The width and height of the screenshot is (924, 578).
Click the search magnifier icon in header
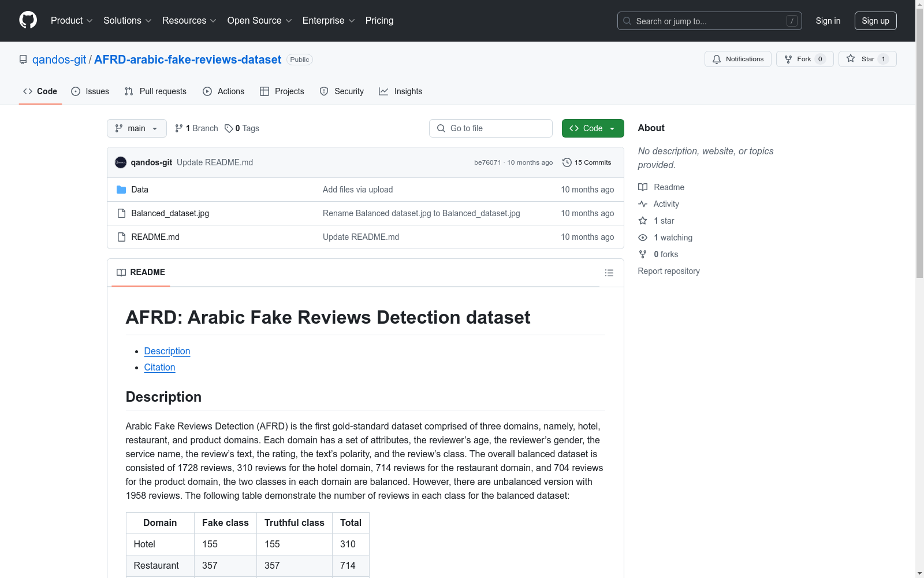[627, 21]
